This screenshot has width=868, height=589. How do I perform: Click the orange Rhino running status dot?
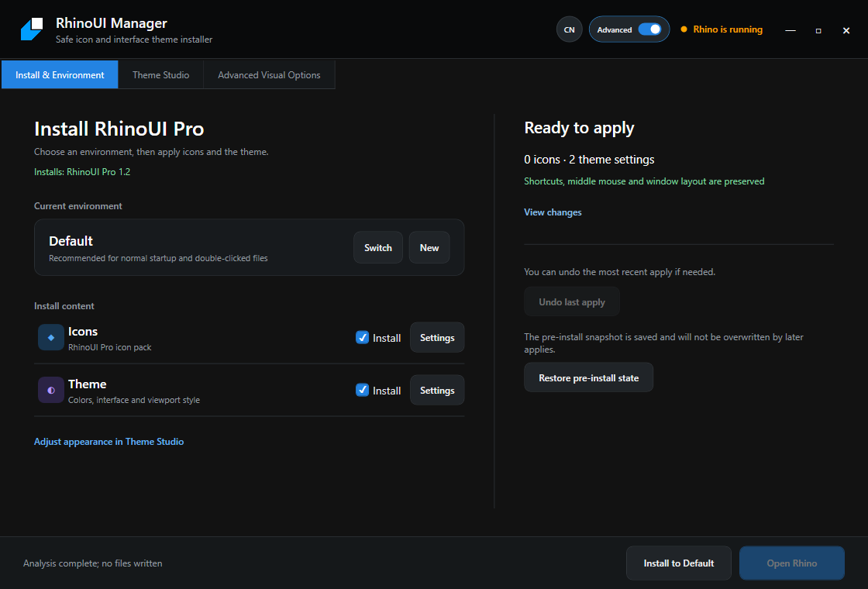pos(684,29)
